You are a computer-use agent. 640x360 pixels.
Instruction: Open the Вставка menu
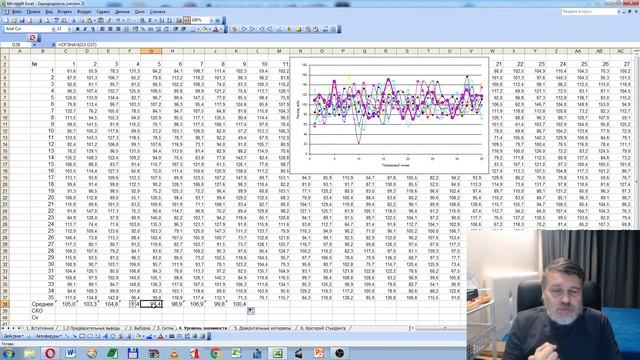coord(64,12)
